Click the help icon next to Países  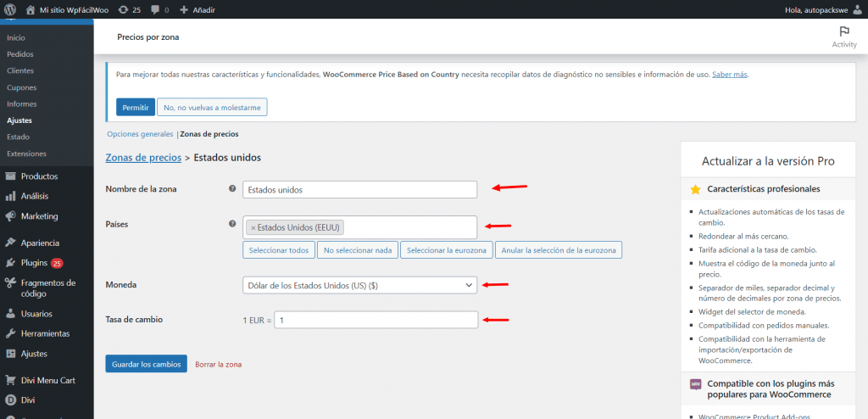(x=232, y=224)
